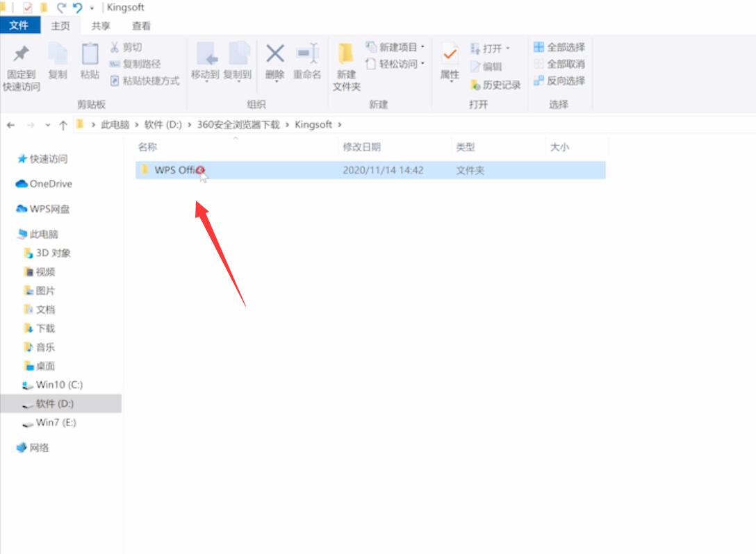Image resolution: width=756 pixels, height=554 pixels.
Task: Switch to the Share (共享) tab
Action: (101, 26)
